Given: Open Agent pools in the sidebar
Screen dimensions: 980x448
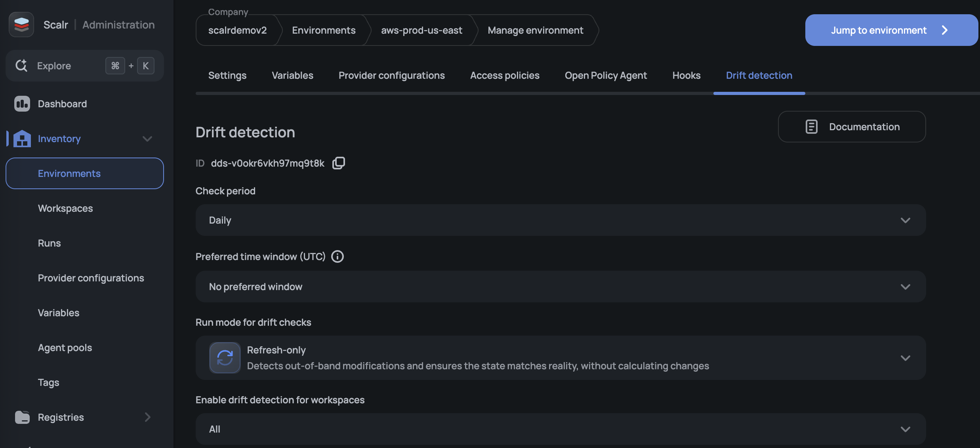Looking at the screenshot, I should (65, 347).
